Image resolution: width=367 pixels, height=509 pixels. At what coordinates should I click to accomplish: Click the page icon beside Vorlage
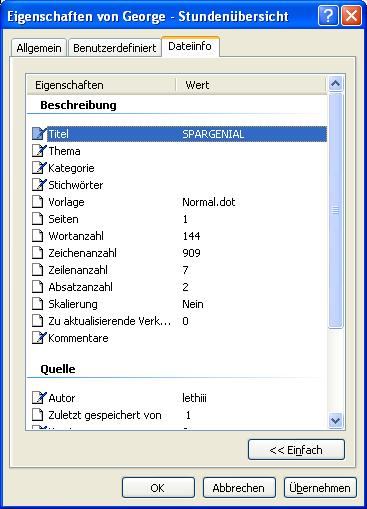[x=38, y=202]
